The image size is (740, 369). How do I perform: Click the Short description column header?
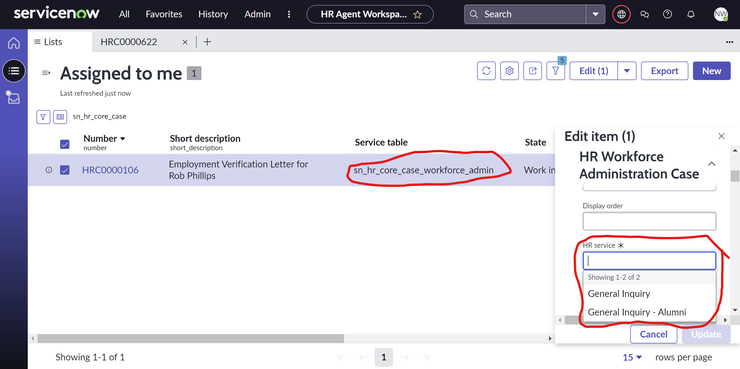tap(205, 139)
